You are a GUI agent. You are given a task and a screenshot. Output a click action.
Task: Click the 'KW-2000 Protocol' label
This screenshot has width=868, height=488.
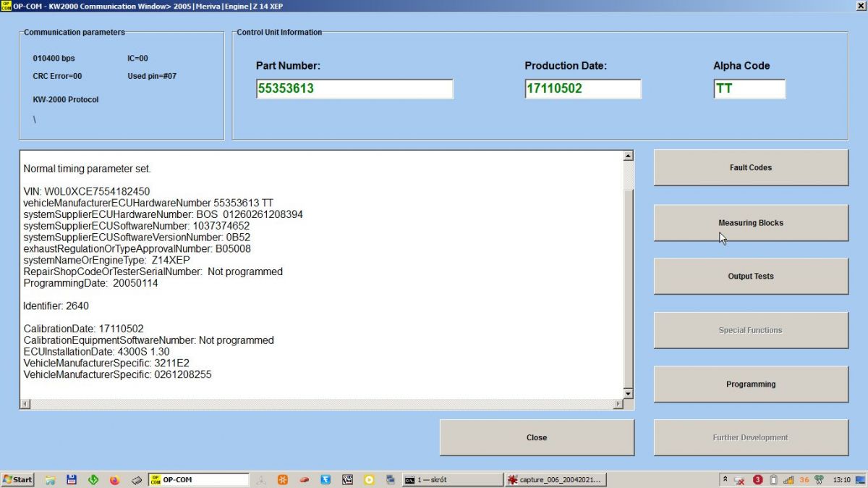pos(66,99)
